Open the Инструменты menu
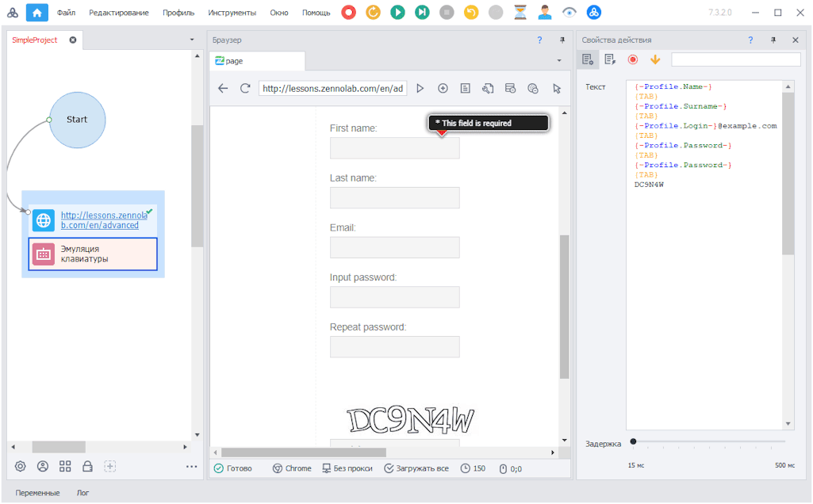813x504 pixels. 232,13
